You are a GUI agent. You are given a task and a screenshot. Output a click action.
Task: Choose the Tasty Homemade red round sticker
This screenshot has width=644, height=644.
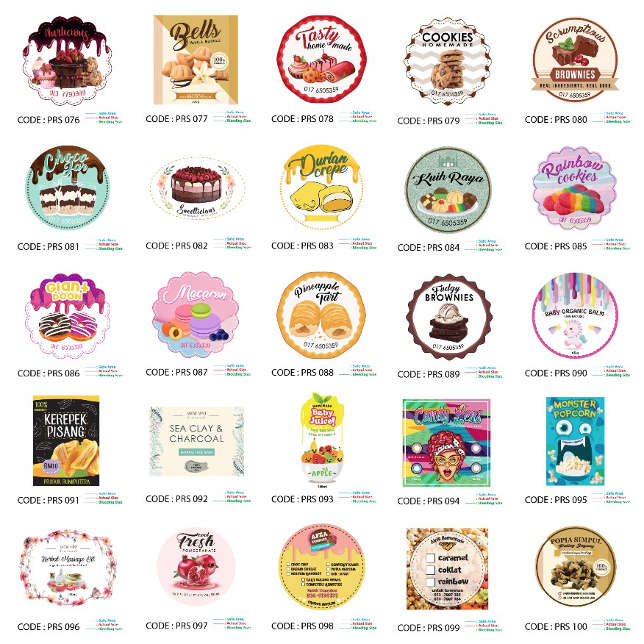[x=321, y=59]
